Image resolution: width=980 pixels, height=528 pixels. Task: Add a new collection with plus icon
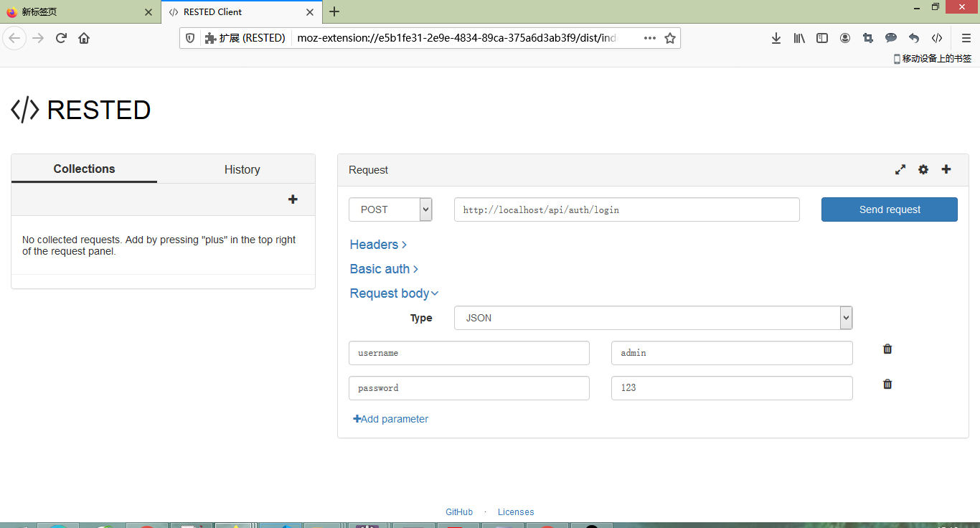tap(293, 199)
